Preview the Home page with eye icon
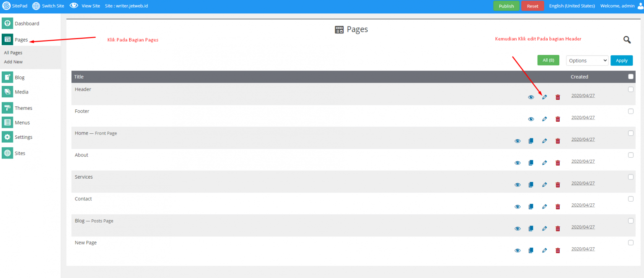Viewport: 644px width, 278px height. [517, 141]
